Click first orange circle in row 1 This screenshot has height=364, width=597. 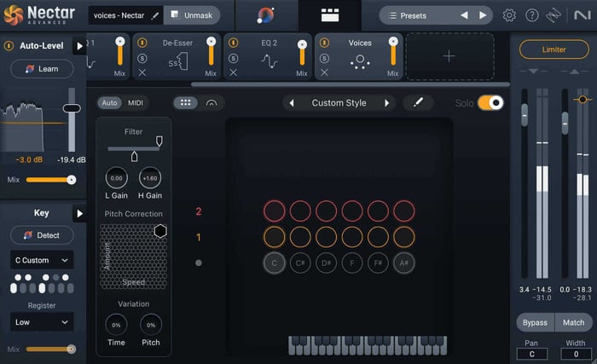point(274,237)
